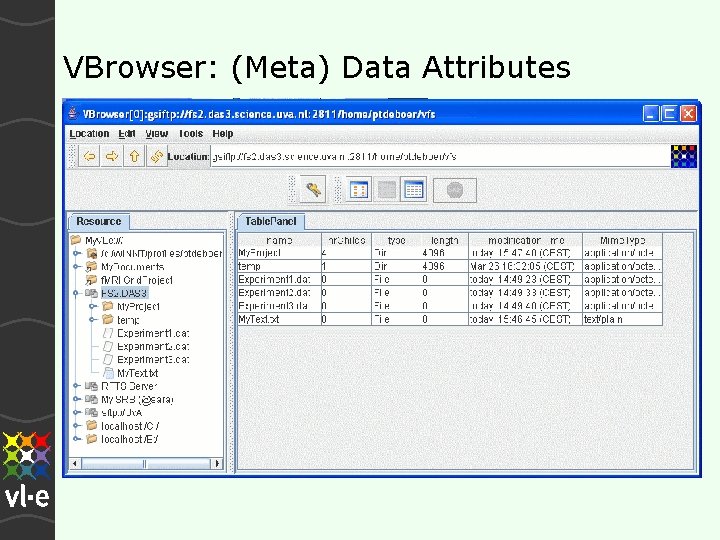Click the MyProject folder icon in tree
The width and height of the screenshot is (720, 540).
[108, 306]
